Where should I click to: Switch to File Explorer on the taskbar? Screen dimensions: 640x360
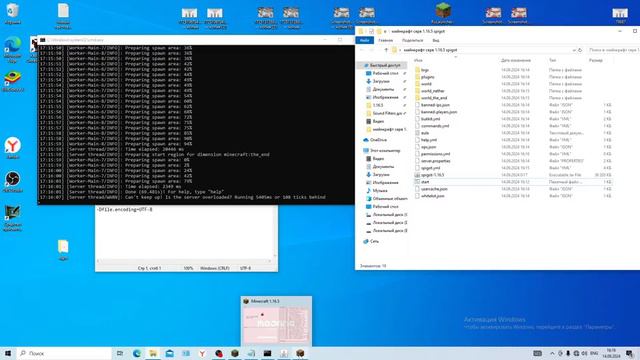[153, 353]
